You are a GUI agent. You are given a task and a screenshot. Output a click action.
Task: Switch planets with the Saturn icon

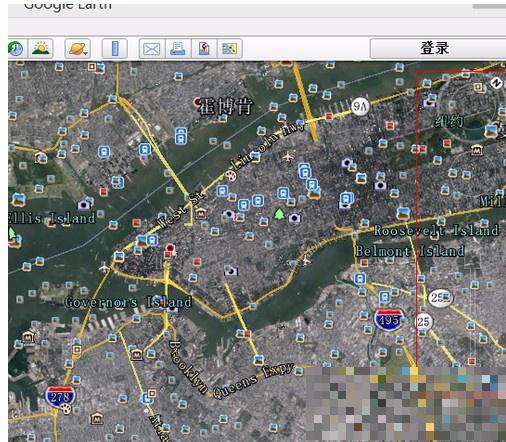click(x=76, y=49)
